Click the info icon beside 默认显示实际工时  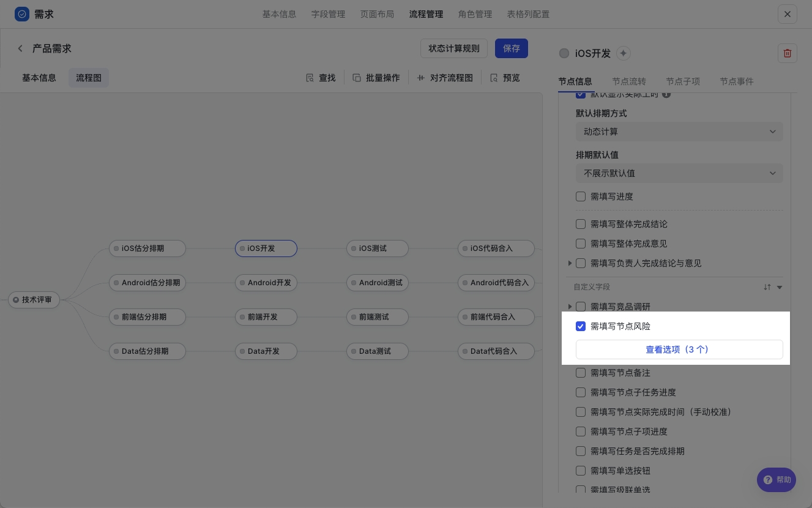pyautogui.click(x=666, y=94)
